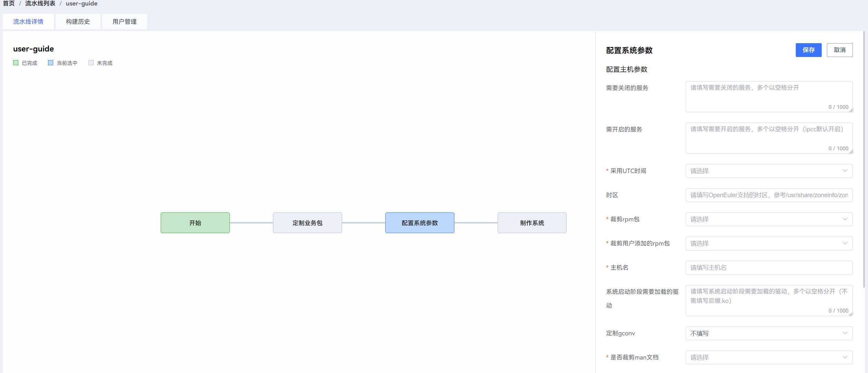
Task: Expand the 是否裁剪man文档 dropdown
Action: (x=768, y=357)
